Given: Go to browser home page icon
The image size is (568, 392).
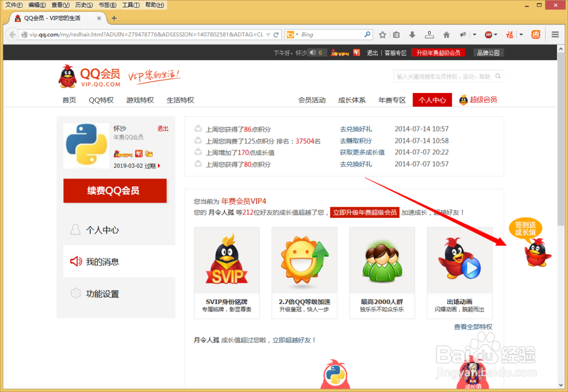Looking at the screenshot, I should pyautogui.click(x=446, y=35).
